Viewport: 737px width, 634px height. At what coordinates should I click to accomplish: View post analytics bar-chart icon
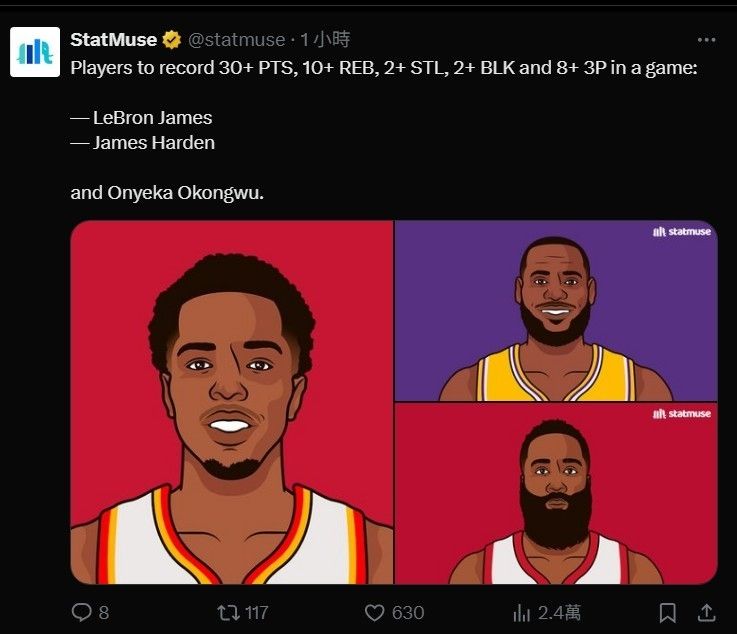click(x=521, y=612)
